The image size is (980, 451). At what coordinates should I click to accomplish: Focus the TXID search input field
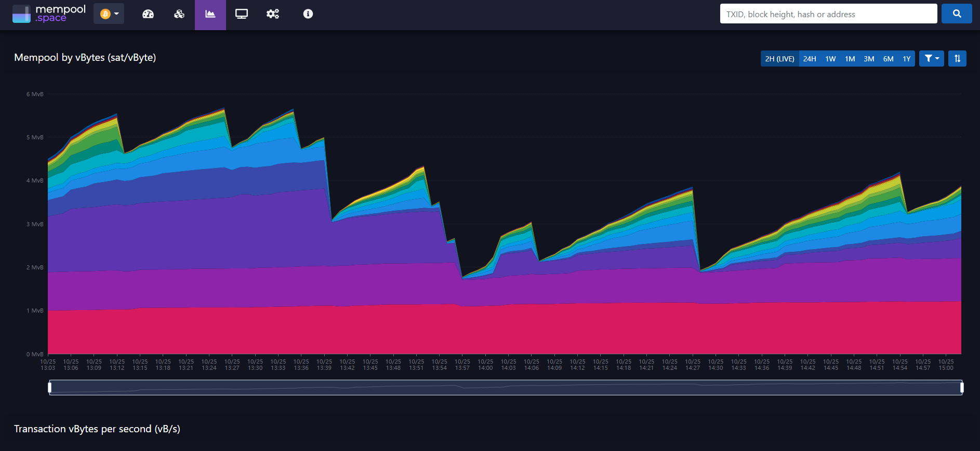point(828,14)
